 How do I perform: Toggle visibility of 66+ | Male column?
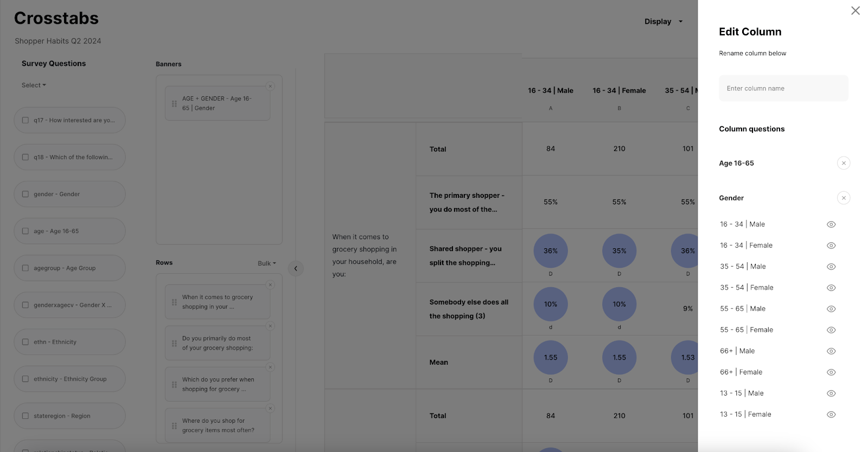click(831, 351)
